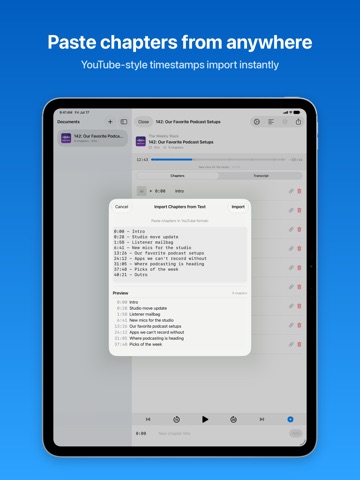Confirm with the Import button in the dialog
This screenshot has width=360, height=480.
pos(238,207)
